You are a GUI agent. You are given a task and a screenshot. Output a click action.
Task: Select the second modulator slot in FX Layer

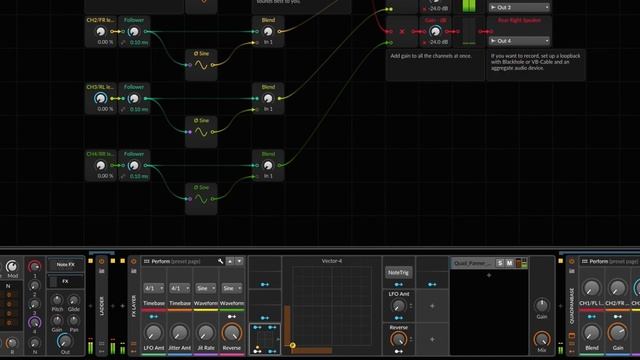[x=265, y=306]
